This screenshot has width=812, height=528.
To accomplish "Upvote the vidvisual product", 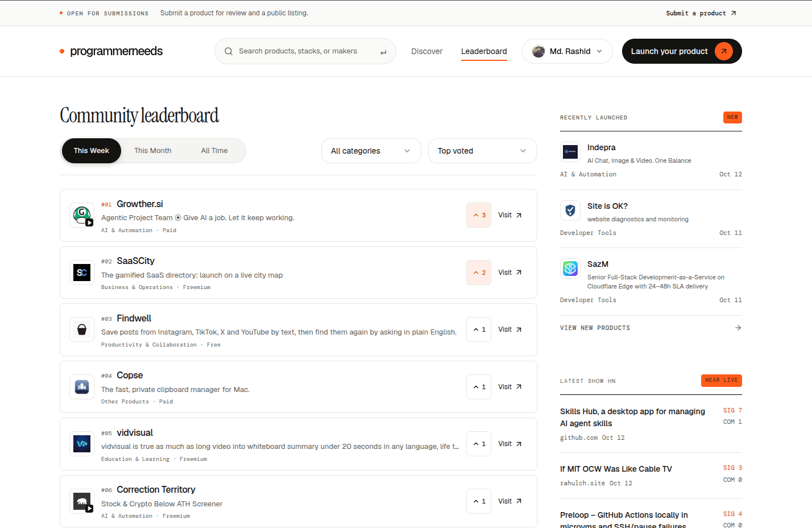I will point(479,444).
